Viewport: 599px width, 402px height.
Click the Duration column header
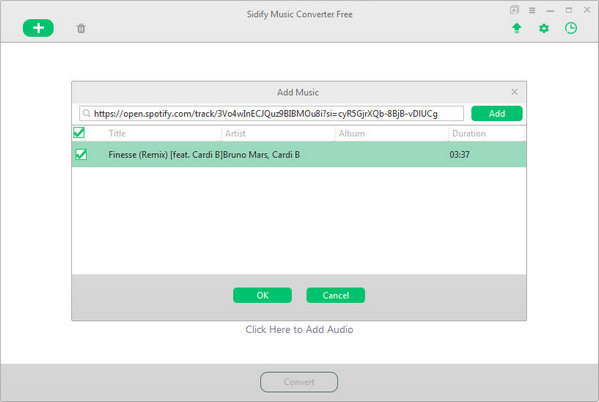[469, 133]
